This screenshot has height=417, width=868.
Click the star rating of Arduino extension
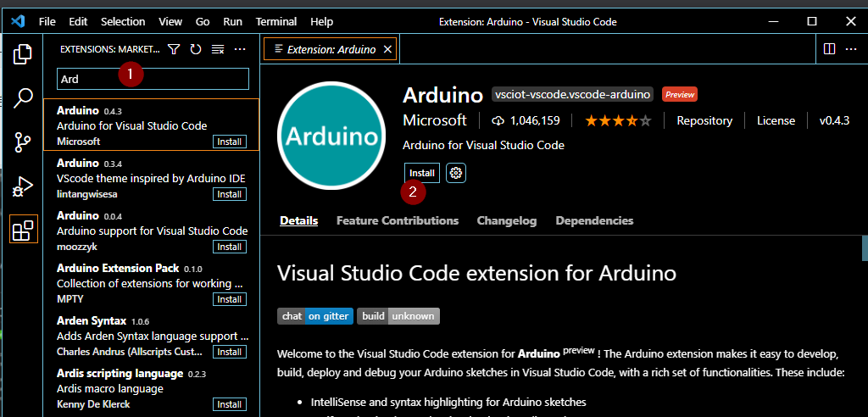(x=618, y=120)
